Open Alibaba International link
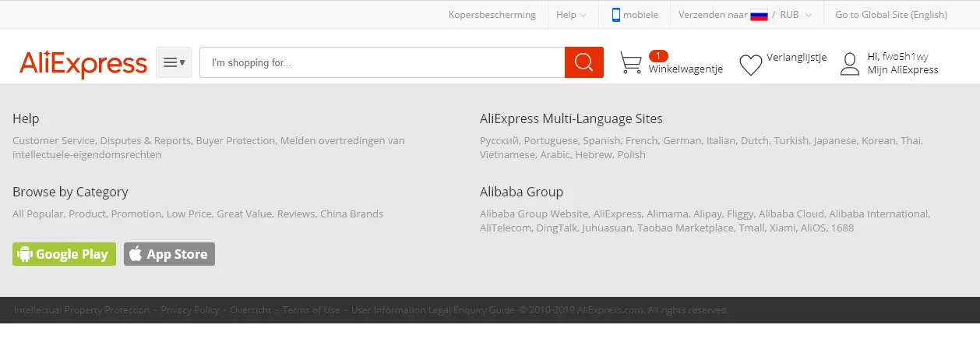 tap(879, 214)
